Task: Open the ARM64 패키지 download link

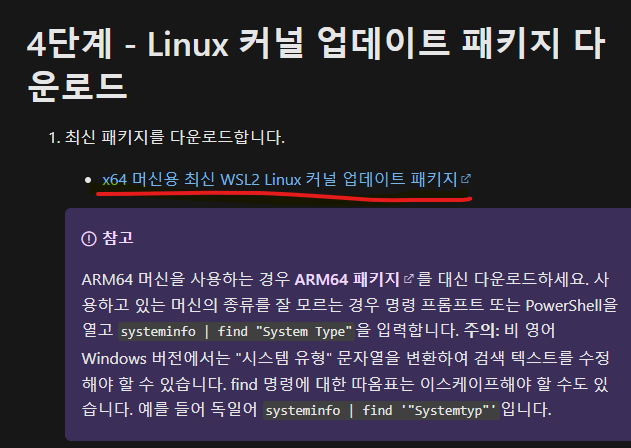Action: (347, 279)
